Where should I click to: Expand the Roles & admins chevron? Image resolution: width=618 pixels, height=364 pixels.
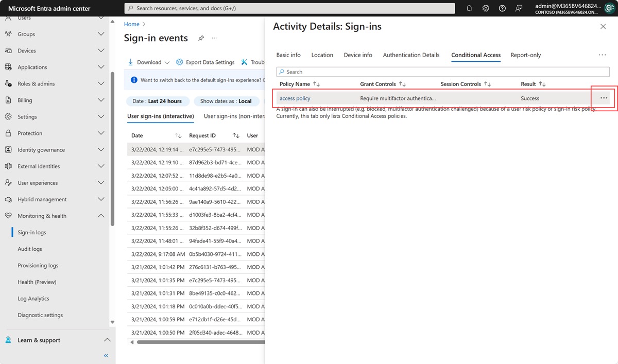coord(101,83)
